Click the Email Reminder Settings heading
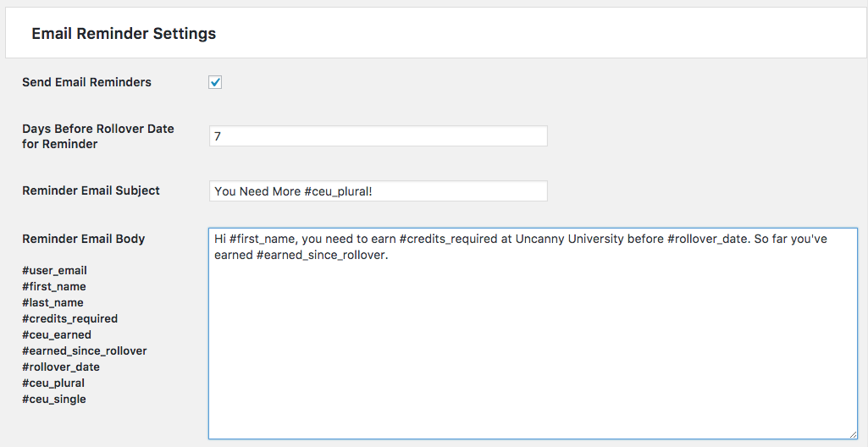Viewport: 868px width, 447px height. 124,34
